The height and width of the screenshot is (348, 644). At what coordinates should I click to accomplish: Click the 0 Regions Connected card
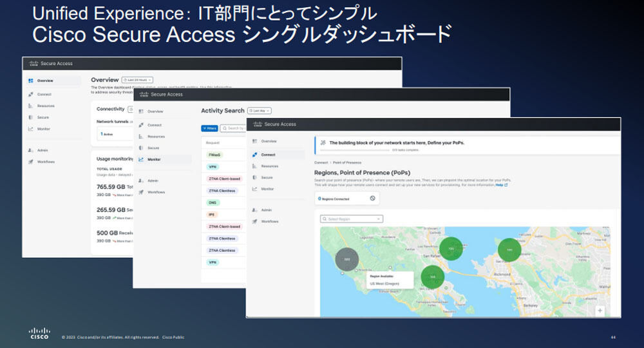tap(347, 198)
